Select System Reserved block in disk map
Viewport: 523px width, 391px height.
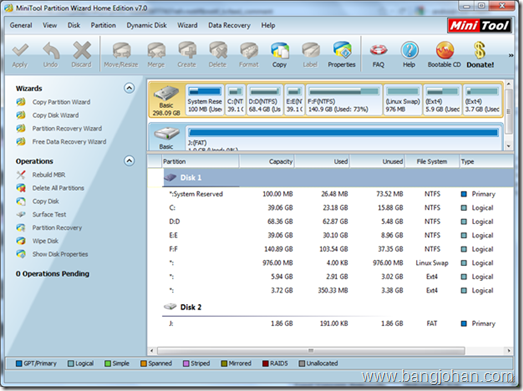click(x=205, y=100)
